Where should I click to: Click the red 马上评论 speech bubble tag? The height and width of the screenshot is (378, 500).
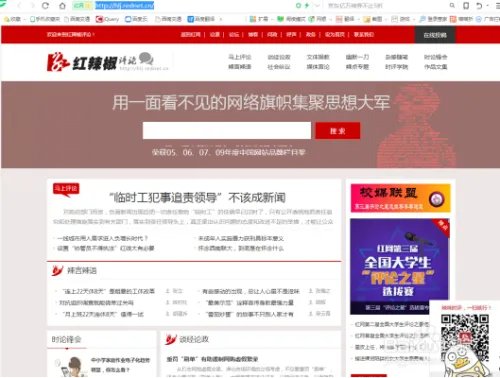[66, 190]
